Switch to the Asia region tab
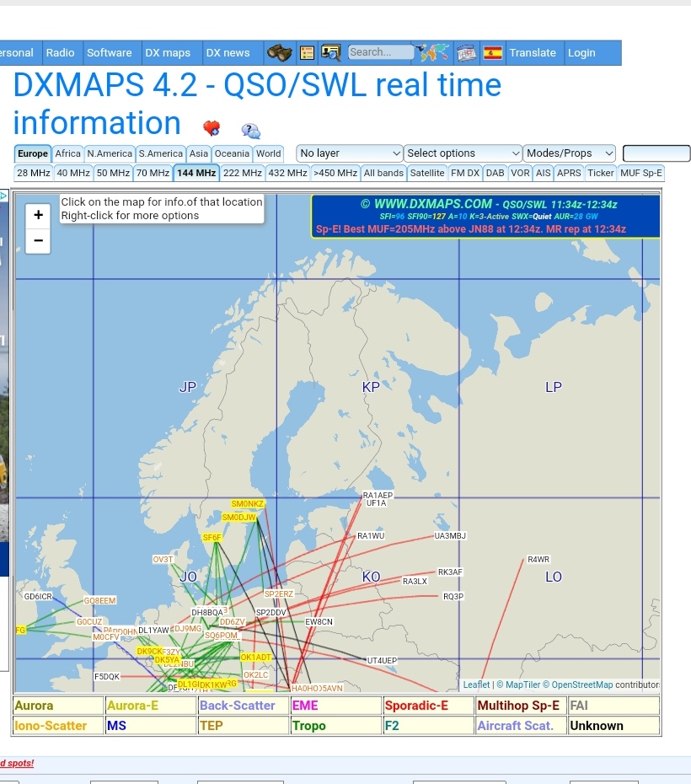This screenshot has width=691, height=784. [199, 153]
